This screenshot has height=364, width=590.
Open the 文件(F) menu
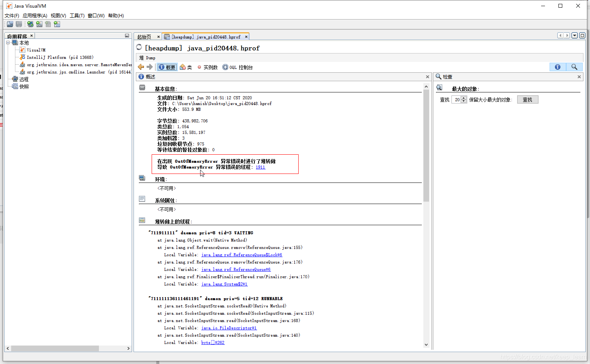12,16
